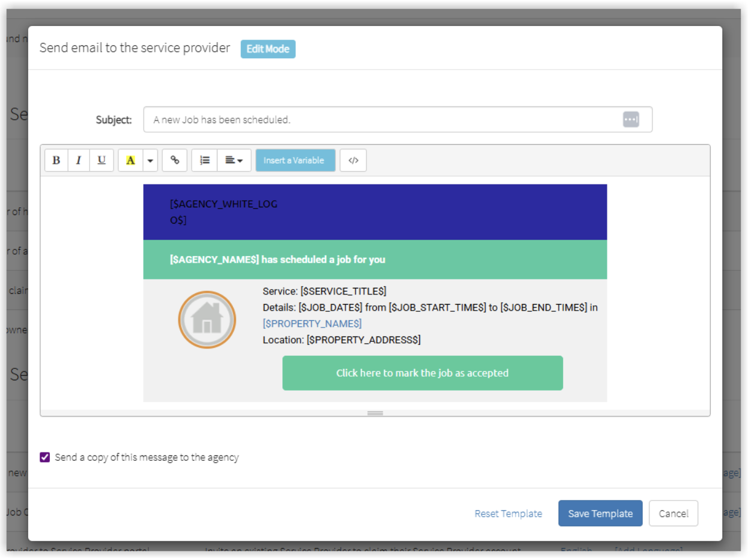Save the email template
The image size is (751, 560).
[600, 513]
